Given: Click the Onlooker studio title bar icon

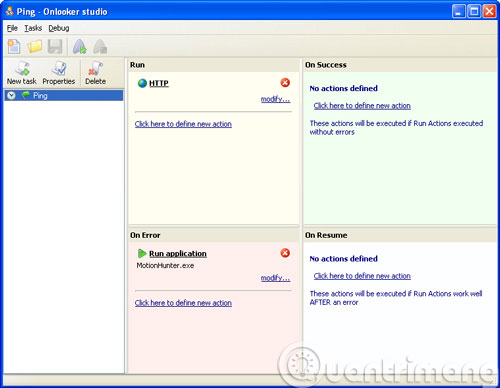Looking at the screenshot, I should click(9, 11).
